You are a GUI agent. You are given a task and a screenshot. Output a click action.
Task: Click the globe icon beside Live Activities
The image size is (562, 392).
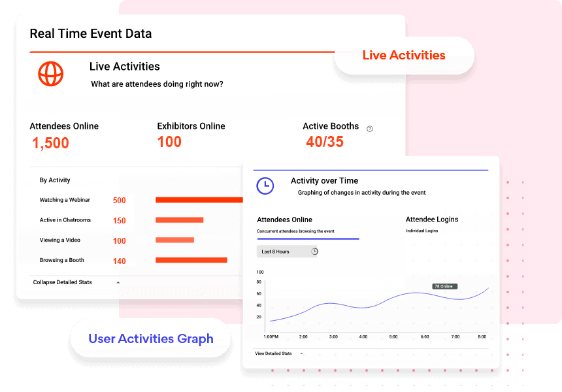(50, 74)
